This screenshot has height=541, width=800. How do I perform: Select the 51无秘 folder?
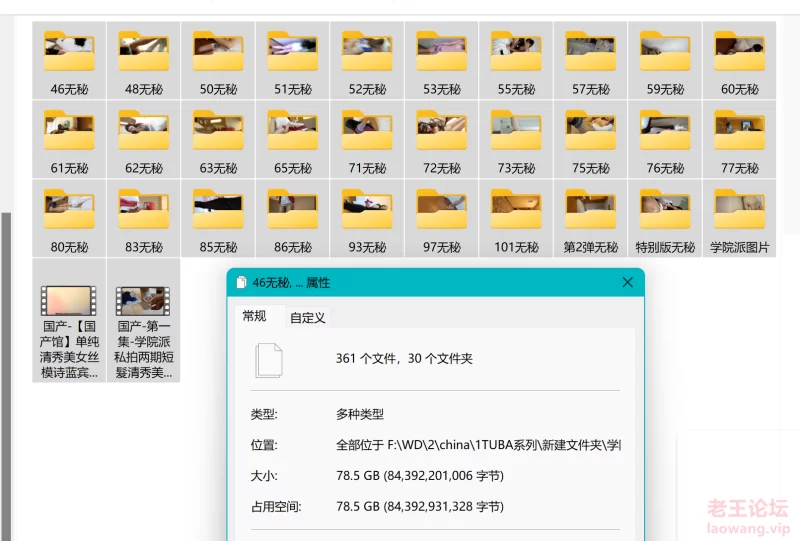point(293,61)
